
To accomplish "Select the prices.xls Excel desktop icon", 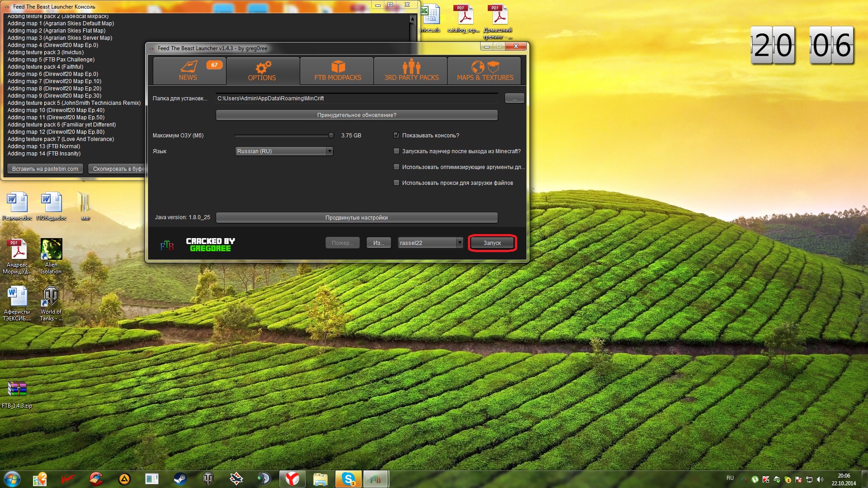I will [x=430, y=19].
